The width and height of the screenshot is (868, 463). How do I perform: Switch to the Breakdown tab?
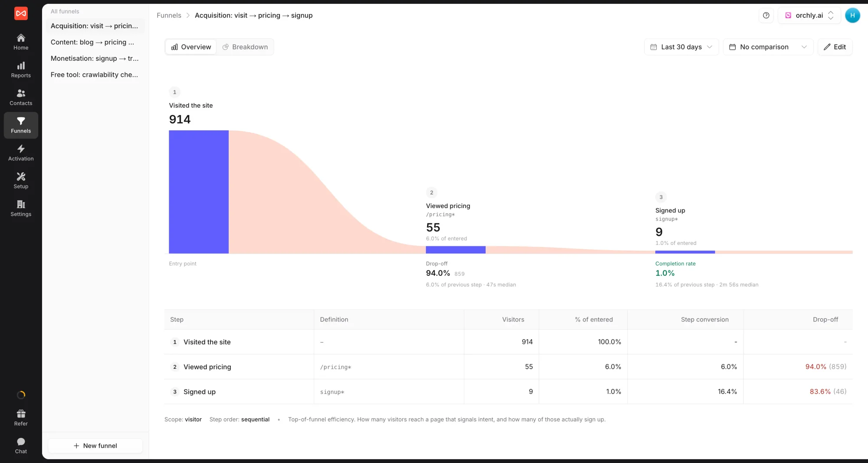(x=245, y=47)
